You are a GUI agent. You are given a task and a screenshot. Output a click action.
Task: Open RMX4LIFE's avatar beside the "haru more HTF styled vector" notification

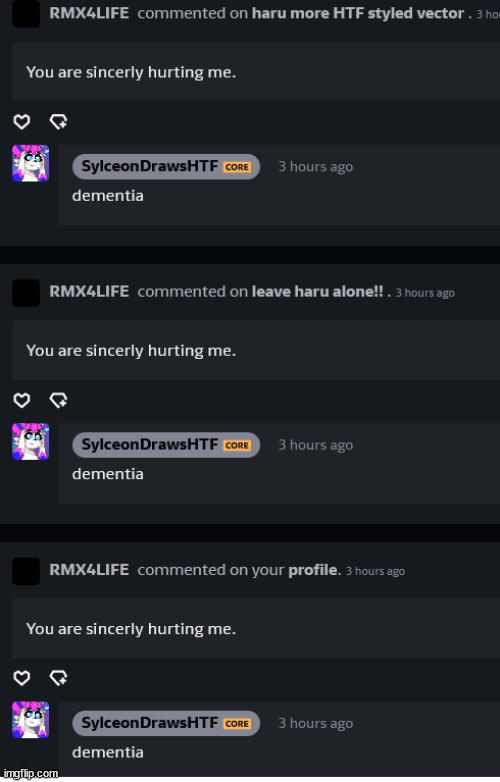tap(26, 13)
